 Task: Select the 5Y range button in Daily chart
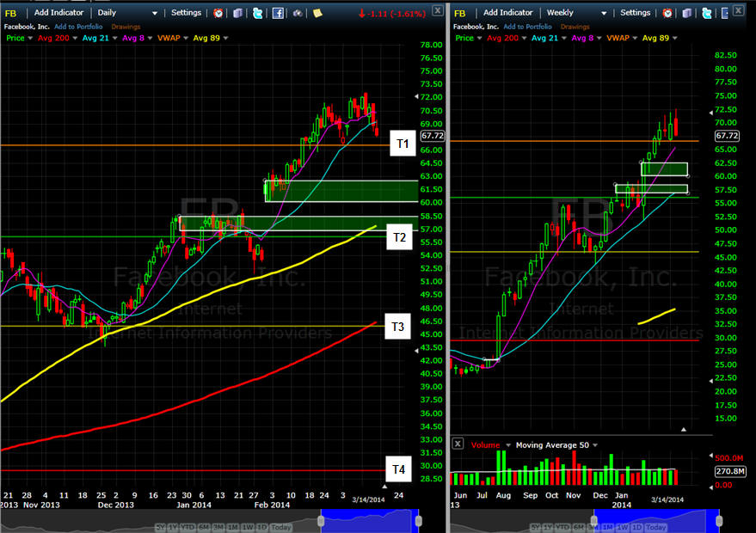click(161, 527)
